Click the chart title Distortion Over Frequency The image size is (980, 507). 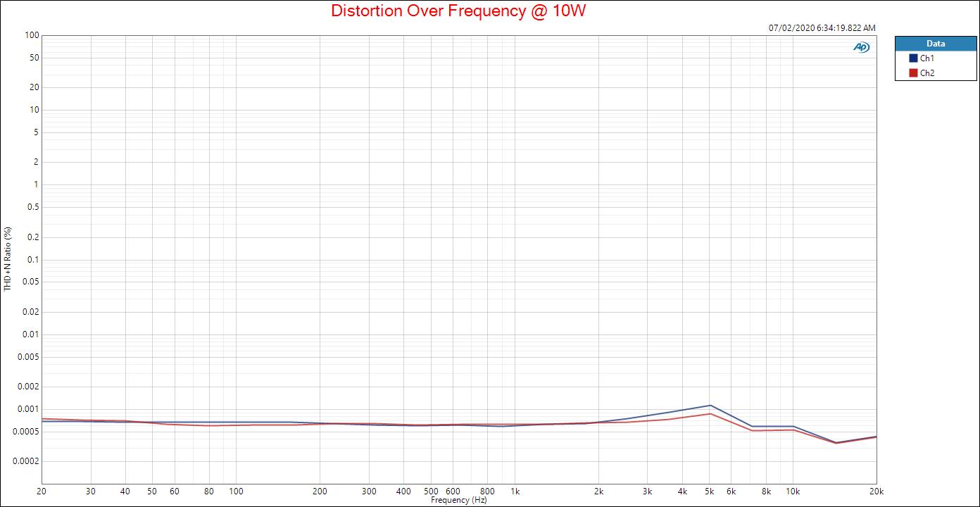click(458, 11)
